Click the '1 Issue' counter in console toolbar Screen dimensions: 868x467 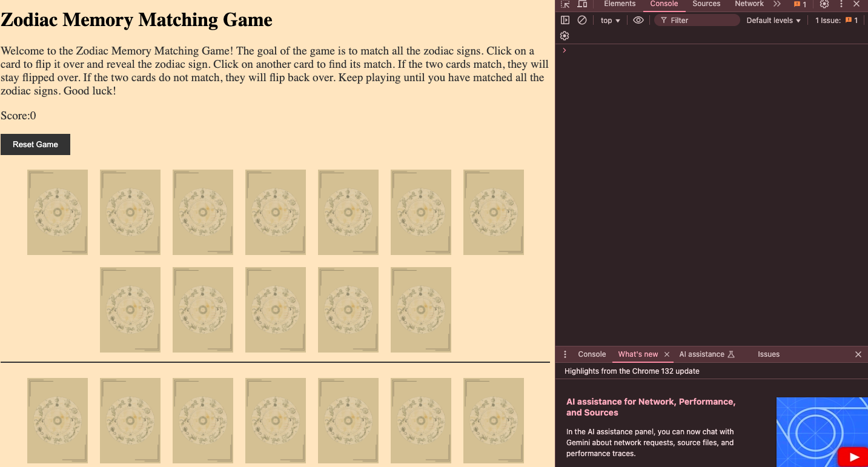(837, 20)
